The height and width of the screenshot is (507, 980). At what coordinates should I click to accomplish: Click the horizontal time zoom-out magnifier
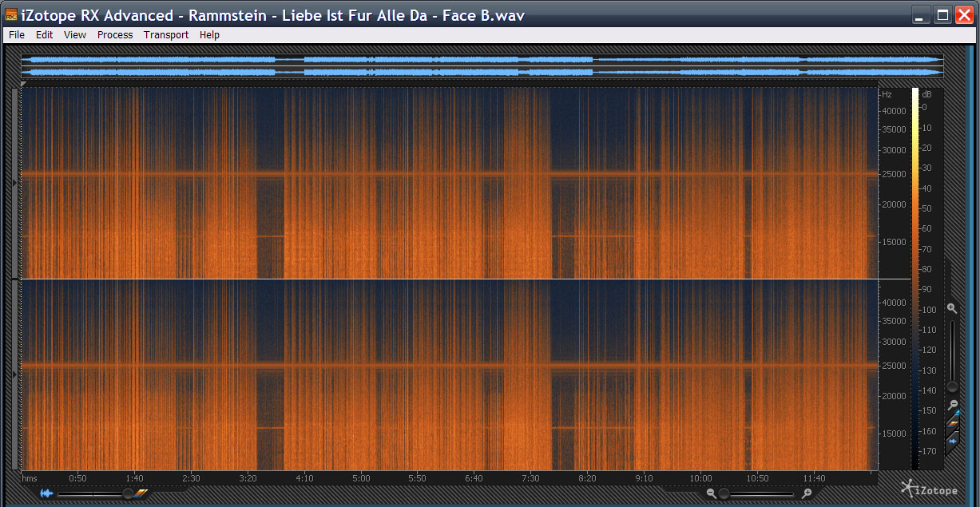(x=711, y=493)
